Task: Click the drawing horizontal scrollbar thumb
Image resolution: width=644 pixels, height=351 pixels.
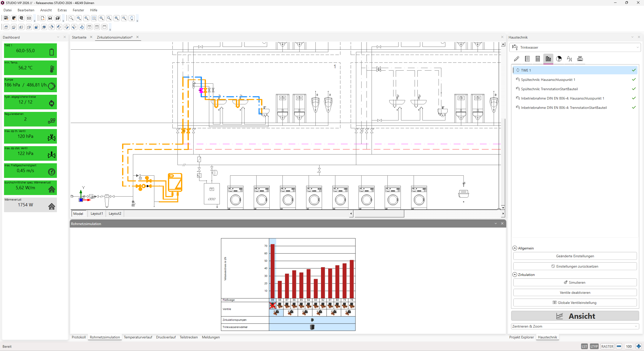Action: (x=379, y=214)
